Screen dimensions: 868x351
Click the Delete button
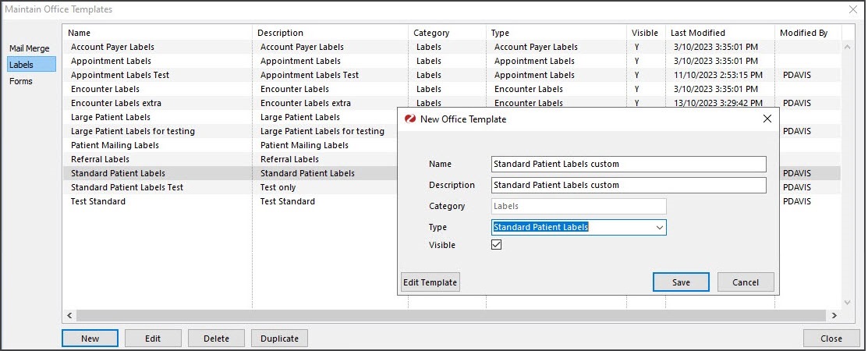[x=216, y=339]
